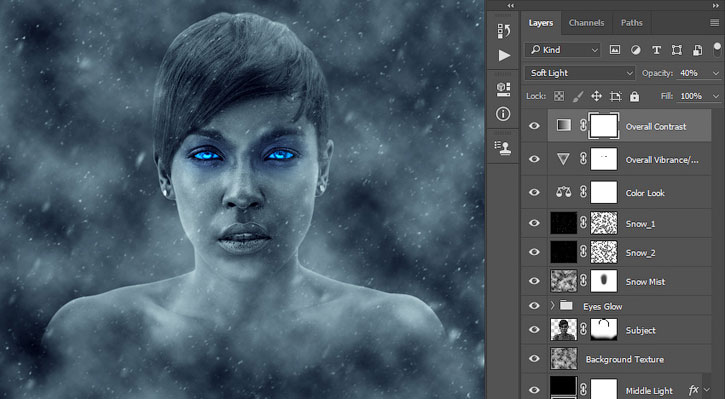Image resolution: width=725 pixels, height=399 pixels.
Task: Hide the Snow_1 layer
Action: click(x=534, y=223)
